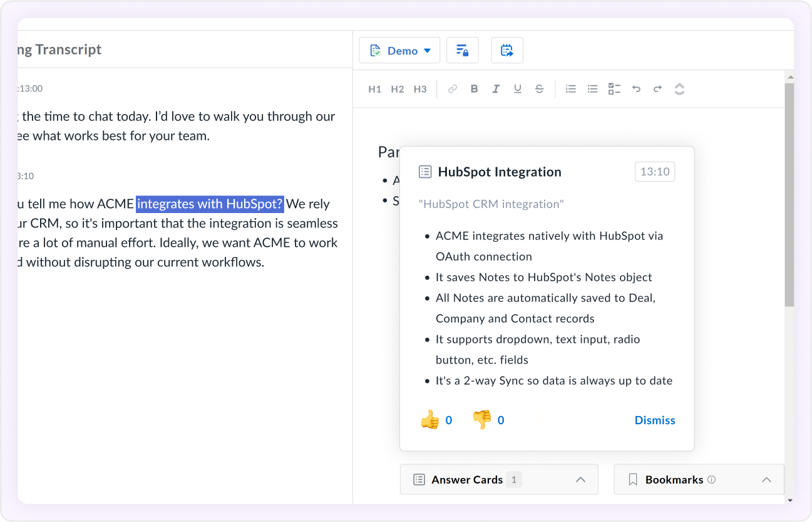Redo the last edit
Viewport: 812px width, 522px height.
tap(657, 89)
